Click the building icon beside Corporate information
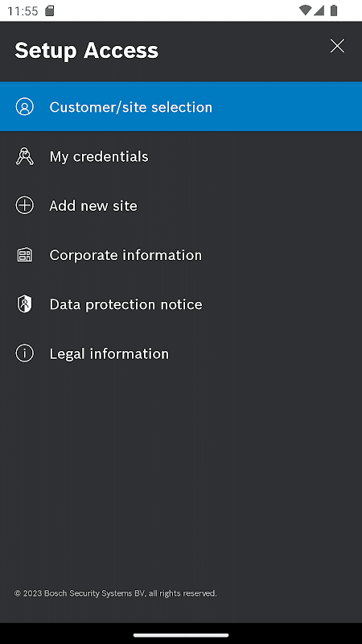 click(x=25, y=255)
